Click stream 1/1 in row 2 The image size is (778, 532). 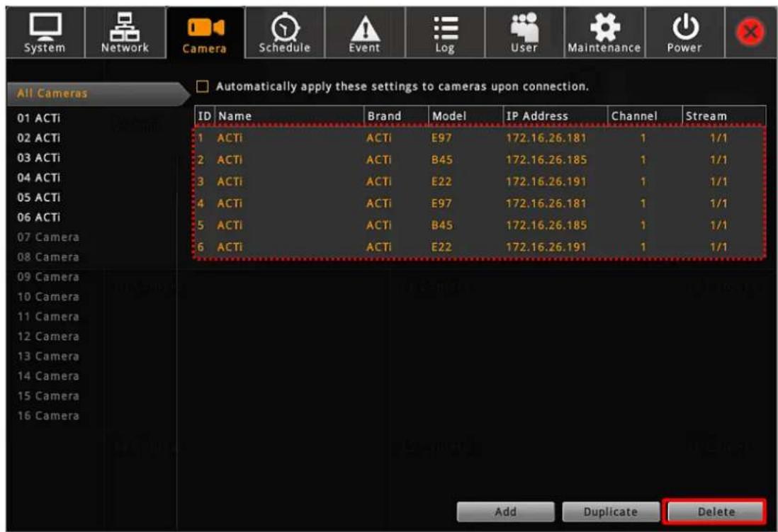718,160
